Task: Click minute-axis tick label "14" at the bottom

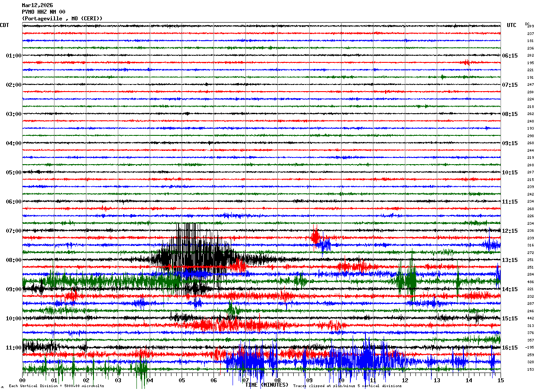Action: click(x=469, y=380)
